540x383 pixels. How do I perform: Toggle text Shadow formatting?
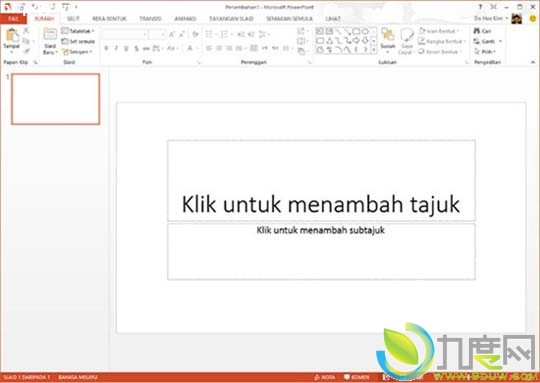136,49
